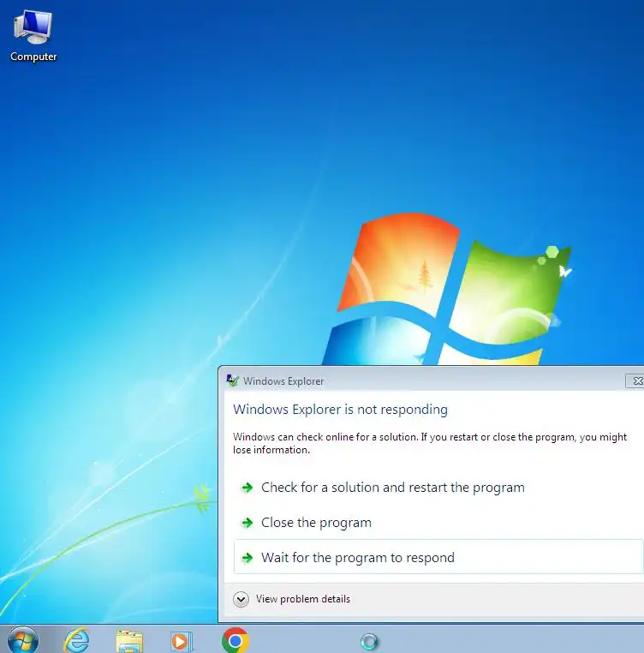Click the 'Windows Explorer is not responding' heading
Screen dimensions: 644x653
(341, 410)
